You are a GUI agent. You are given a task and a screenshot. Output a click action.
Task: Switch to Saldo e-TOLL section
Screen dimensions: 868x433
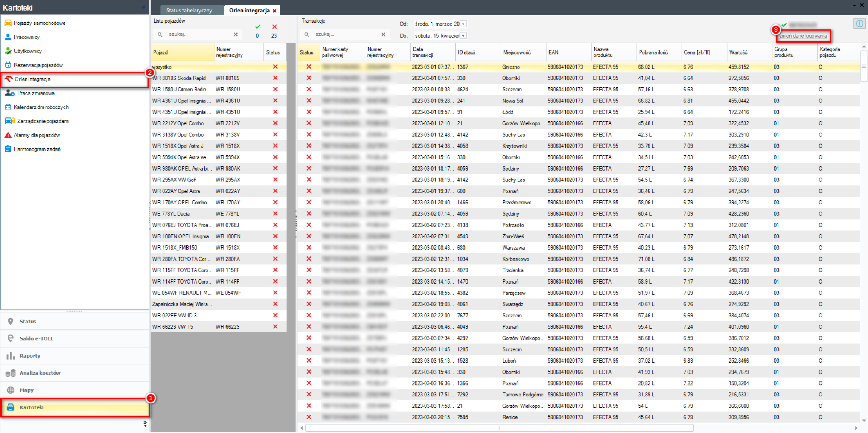[x=75, y=338]
